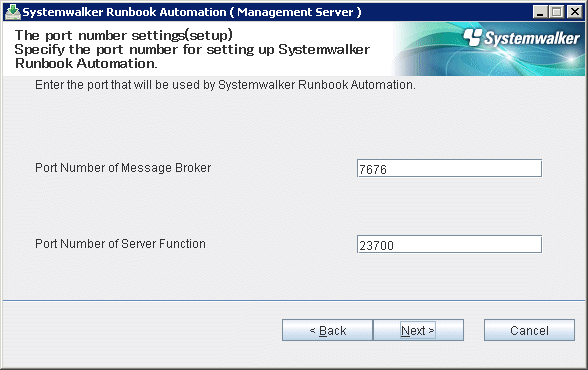This screenshot has height=370, width=588.
Task: Go back with the Back button
Action: click(327, 330)
